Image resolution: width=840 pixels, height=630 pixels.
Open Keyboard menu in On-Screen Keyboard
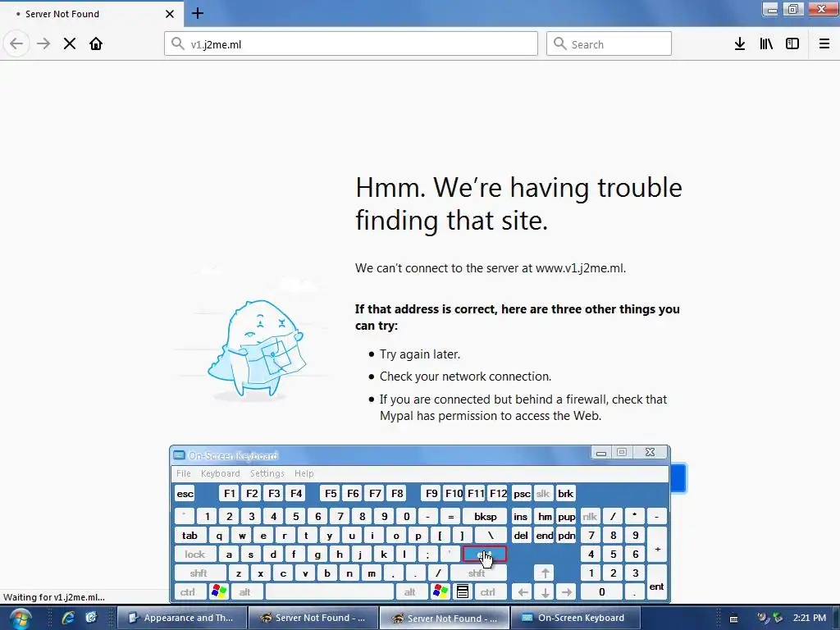[220, 473]
